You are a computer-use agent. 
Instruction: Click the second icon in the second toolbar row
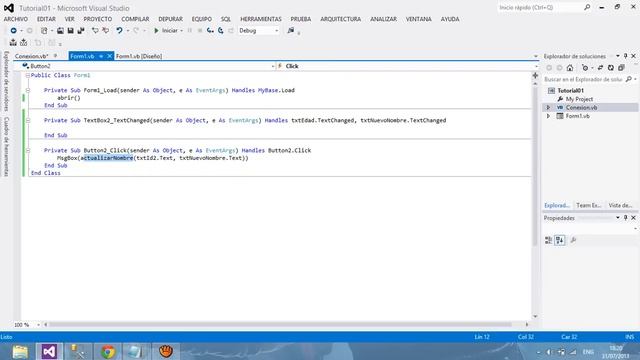24,42
